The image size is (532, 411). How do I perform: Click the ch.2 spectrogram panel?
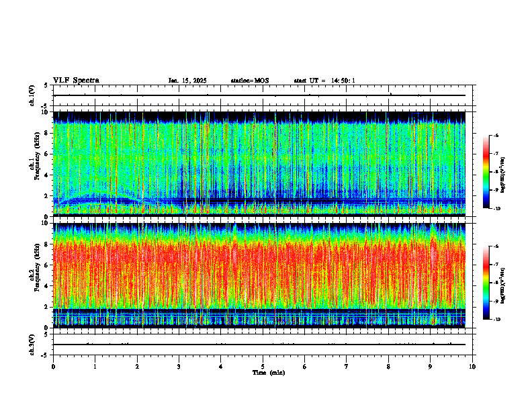tap(259, 275)
